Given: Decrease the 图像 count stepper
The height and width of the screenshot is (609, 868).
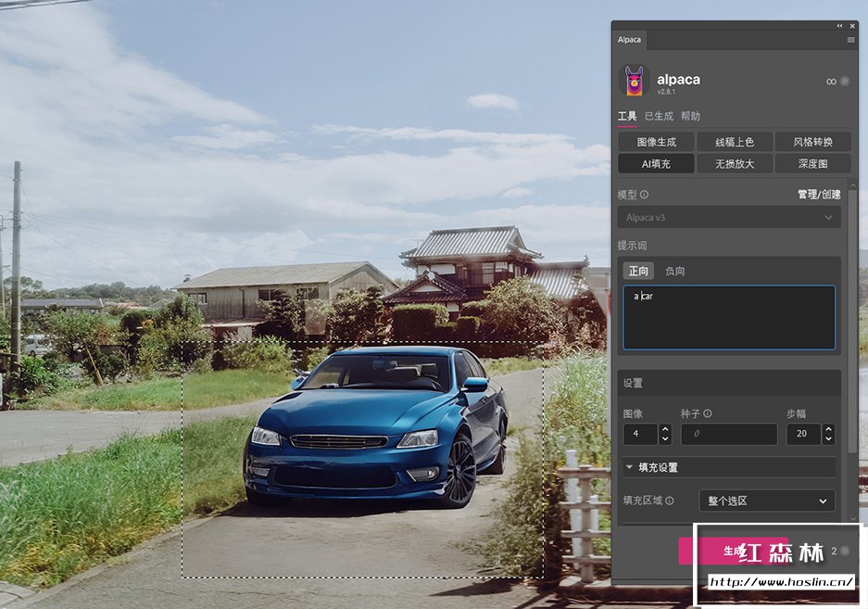Looking at the screenshot, I should (x=665, y=438).
